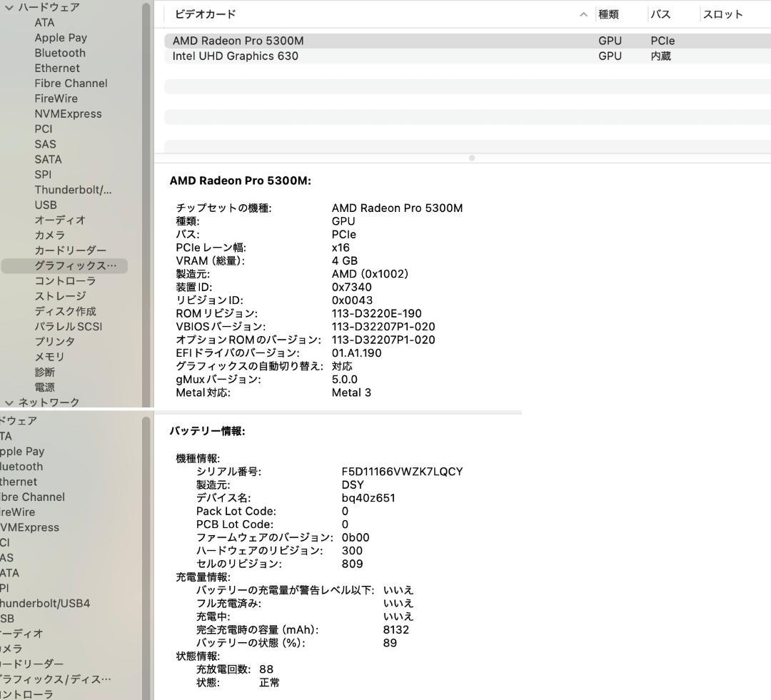Click firmware version 0b00
Screen dimensions: 771x700
pyautogui.click(x=356, y=538)
